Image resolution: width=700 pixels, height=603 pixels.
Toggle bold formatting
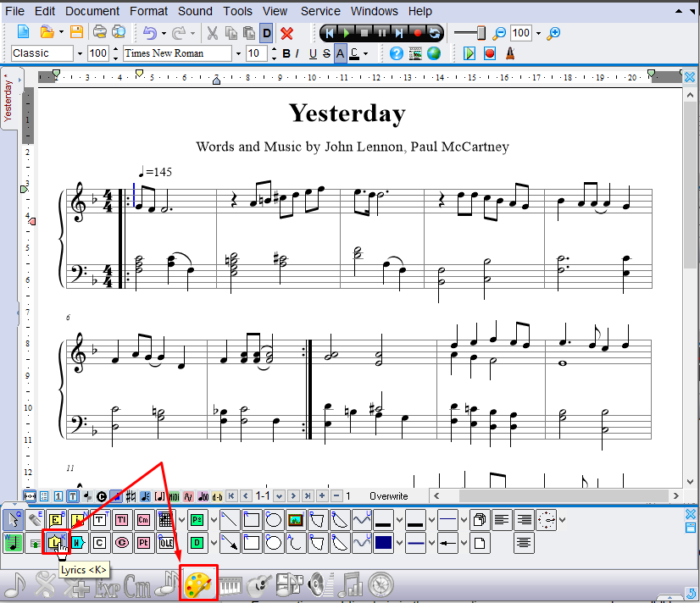[286, 53]
